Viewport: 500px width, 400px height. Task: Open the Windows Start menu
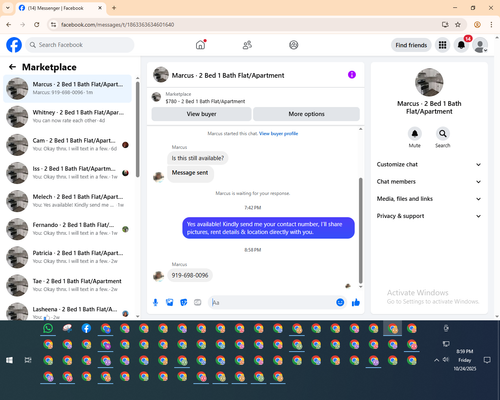pyautogui.click(x=9, y=360)
